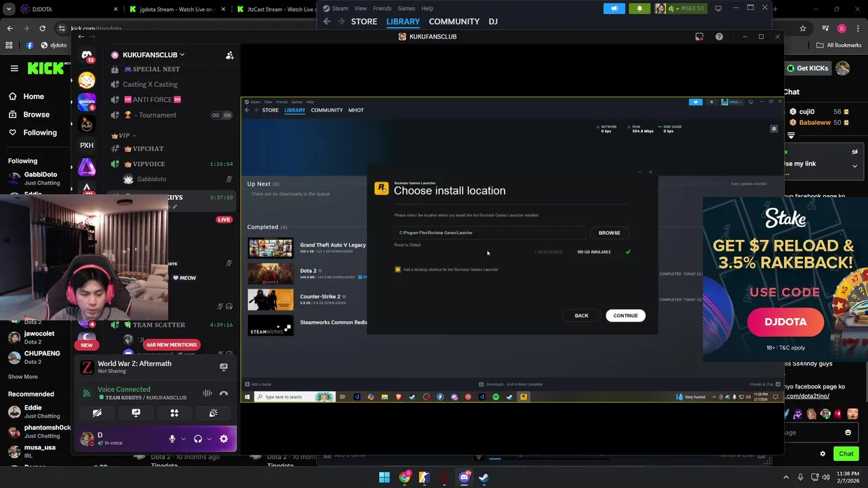The image size is (868, 488).
Task: Open Kick hamburger menu
Action: (x=14, y=68)
